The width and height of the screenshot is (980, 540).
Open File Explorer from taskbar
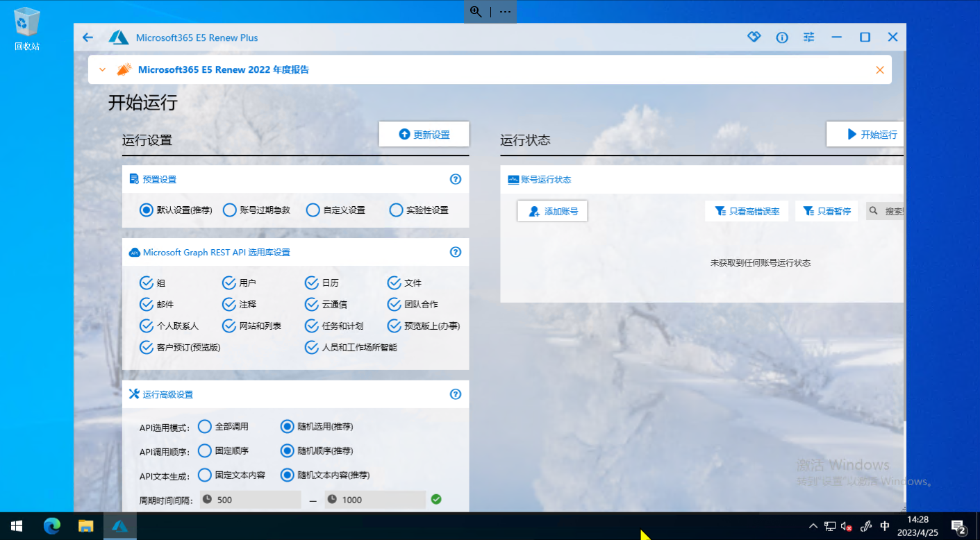(x=85, y=526)
